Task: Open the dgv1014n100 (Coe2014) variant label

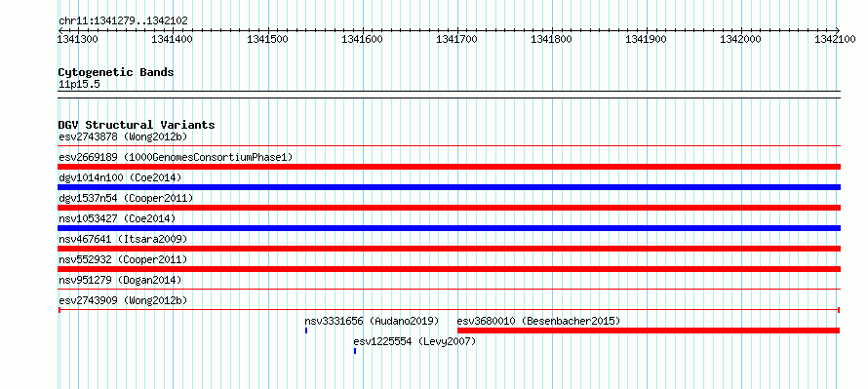Action: (120, 177)
